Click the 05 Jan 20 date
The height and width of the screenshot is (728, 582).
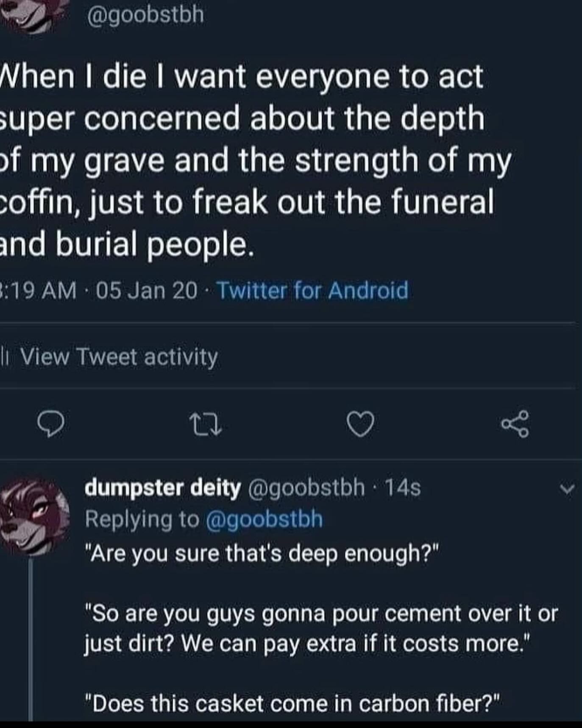[x=147, y=291]
